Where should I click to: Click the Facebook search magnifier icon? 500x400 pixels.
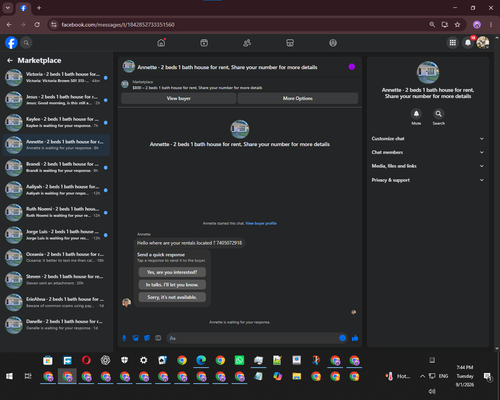click(26, 43)
